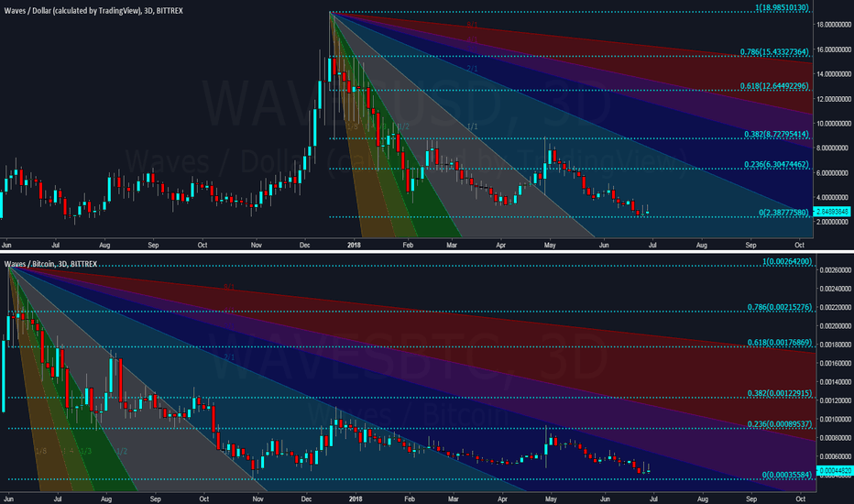The height and width of the screenshot is (504, 854).
Task: Select the 0.236(0.00089537) Fibonacci label
Action: pos(780,424)
